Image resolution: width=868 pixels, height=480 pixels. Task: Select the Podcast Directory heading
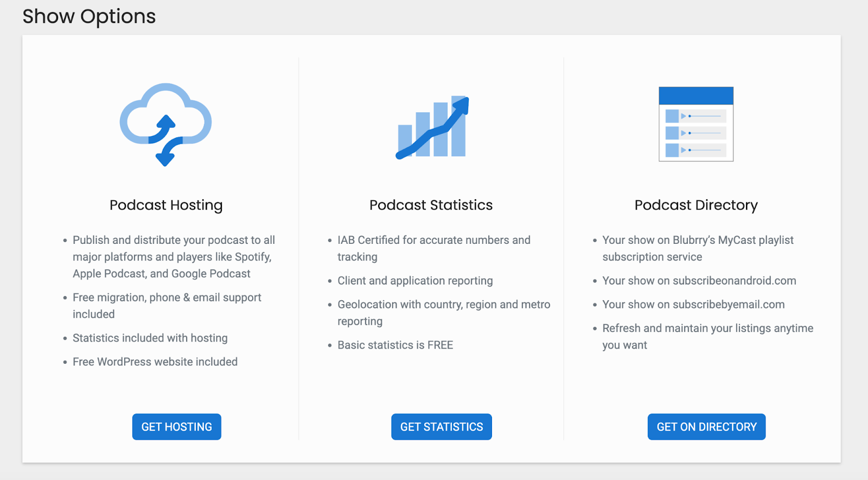click(x=696, y=205)
